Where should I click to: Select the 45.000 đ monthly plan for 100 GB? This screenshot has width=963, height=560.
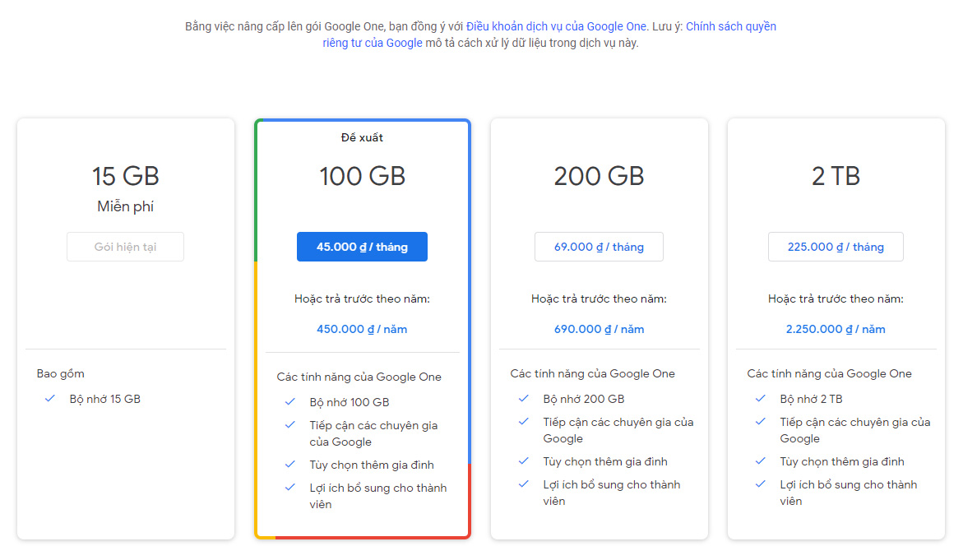(362, 247)
